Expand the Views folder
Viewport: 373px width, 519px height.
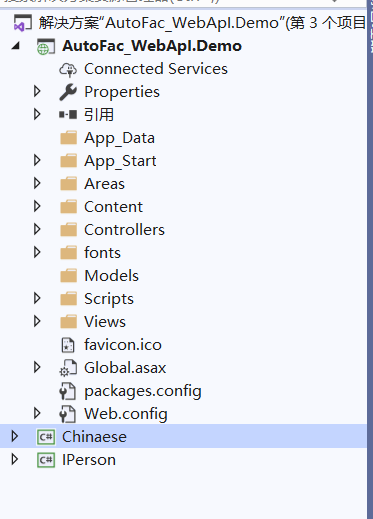(37, 322)
